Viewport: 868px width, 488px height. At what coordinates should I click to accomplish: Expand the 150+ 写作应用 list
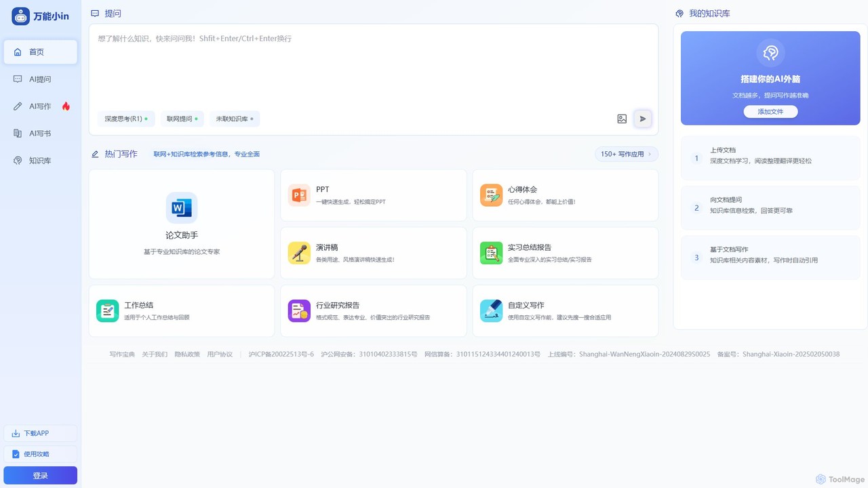[626, 154]
